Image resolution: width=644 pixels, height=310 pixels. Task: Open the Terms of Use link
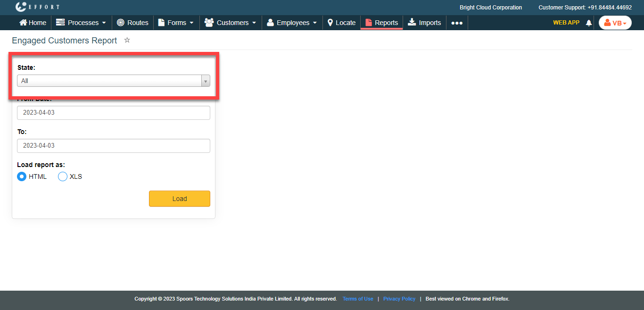pos(358,299)
